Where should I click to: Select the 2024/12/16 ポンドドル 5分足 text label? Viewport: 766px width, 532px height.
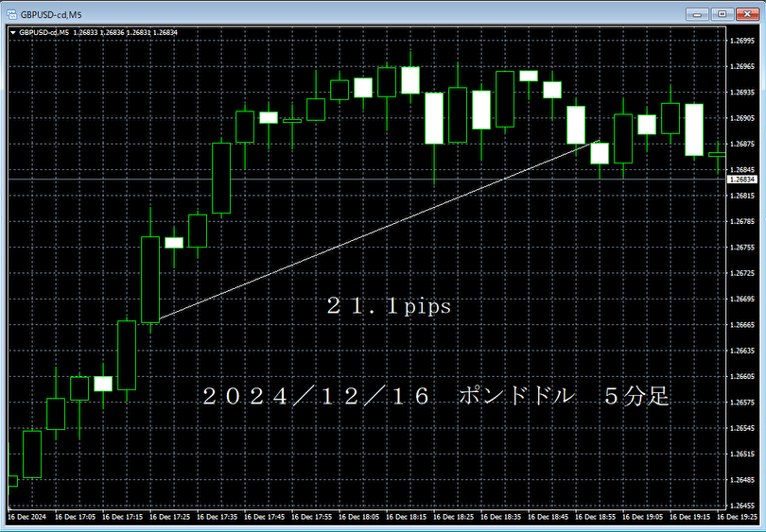click(x=435, y=396)
